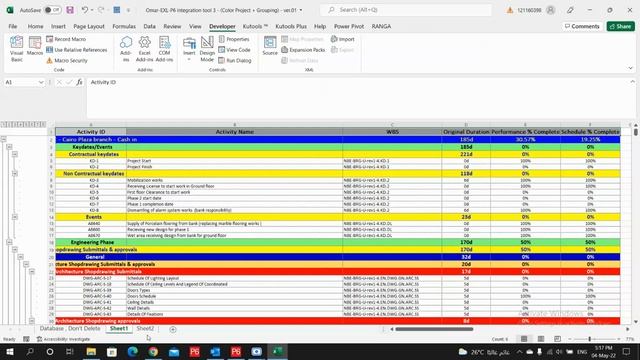Click Accessibility: Investigate in status bar
Image resolution: width=640 pixels, height=360 pixels.
[63, 339]
